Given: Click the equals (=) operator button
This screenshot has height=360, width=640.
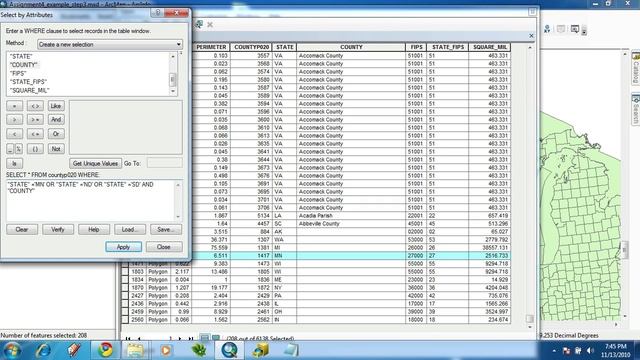Looking at the screenshot, I should click(14, 106).
